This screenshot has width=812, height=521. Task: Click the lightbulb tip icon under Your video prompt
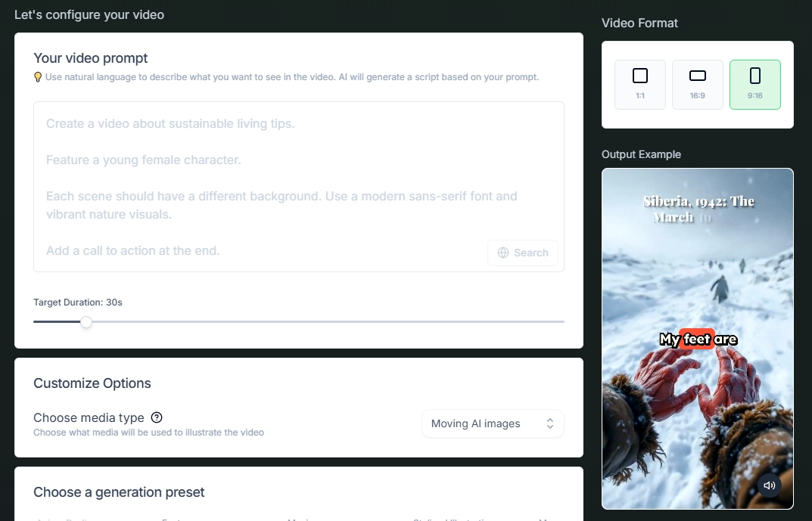[38, 77]
